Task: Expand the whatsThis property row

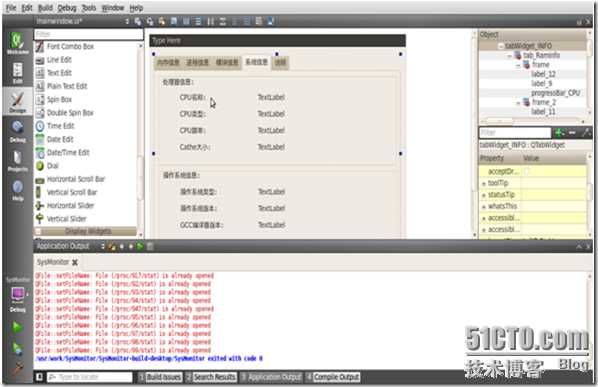Action: 484,207
